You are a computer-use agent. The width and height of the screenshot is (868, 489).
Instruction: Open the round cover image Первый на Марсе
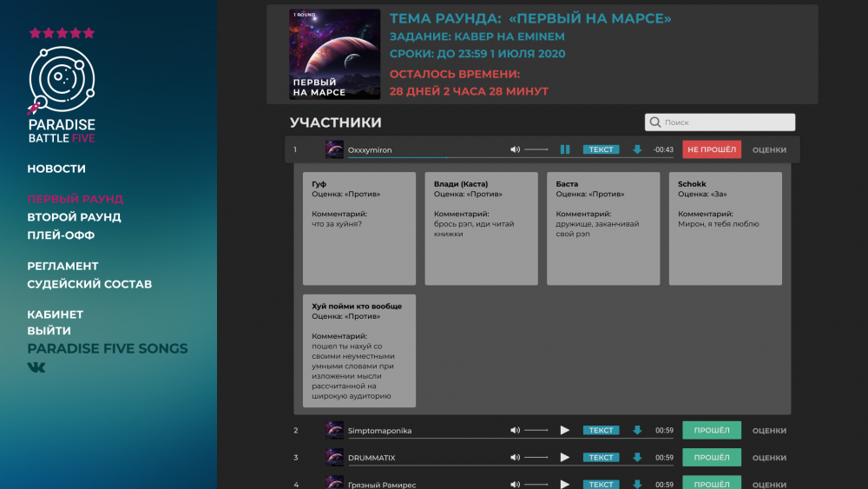[x=335, y=54]
